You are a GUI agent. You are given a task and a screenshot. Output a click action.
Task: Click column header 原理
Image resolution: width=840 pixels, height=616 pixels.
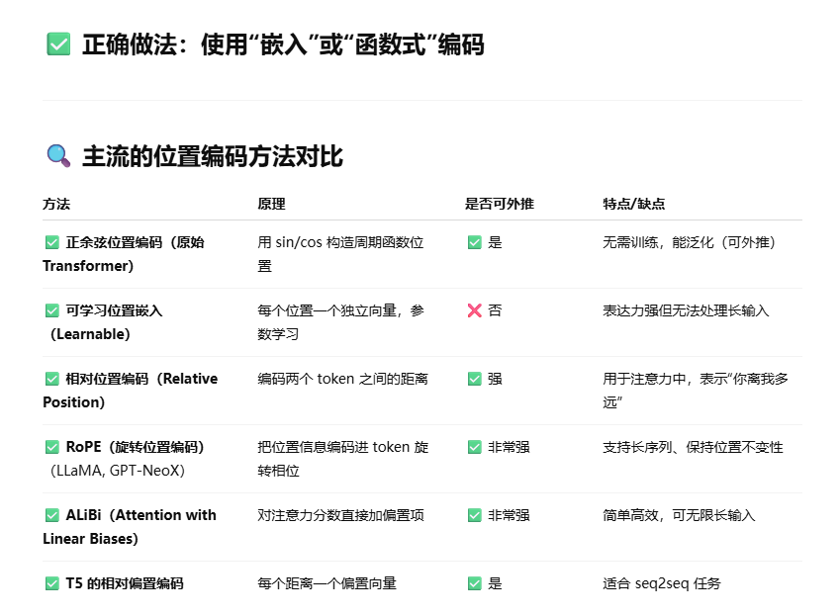tap(272, 204)
